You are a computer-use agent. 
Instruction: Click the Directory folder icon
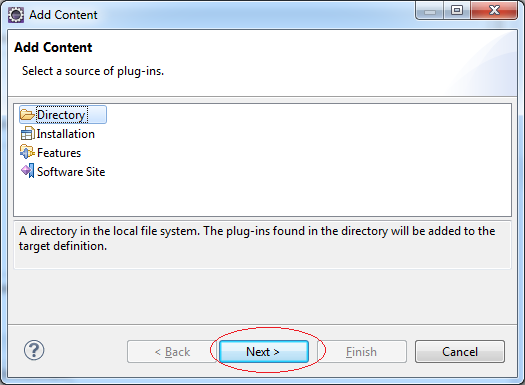click(x=27, y=115)
